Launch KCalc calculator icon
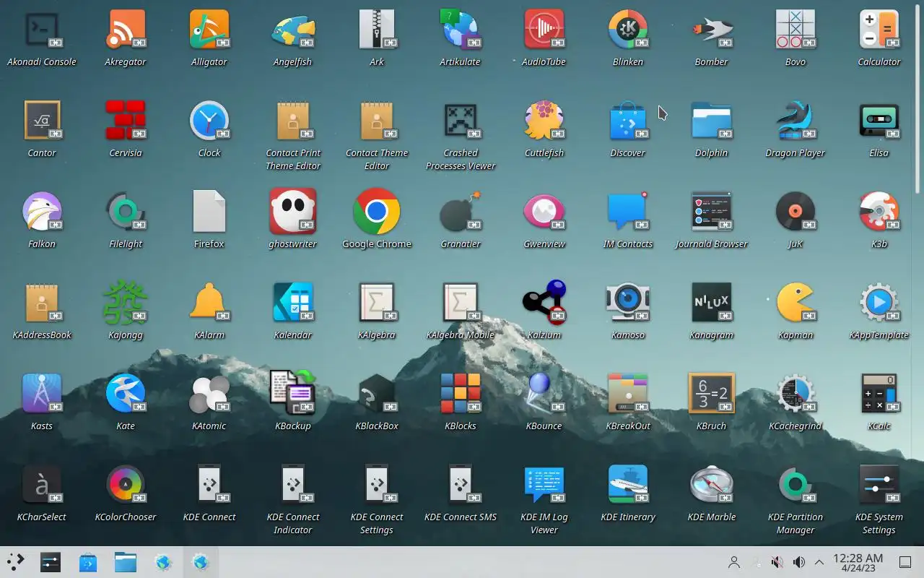Screen dimensions: 924x578 tap(879, 393)
